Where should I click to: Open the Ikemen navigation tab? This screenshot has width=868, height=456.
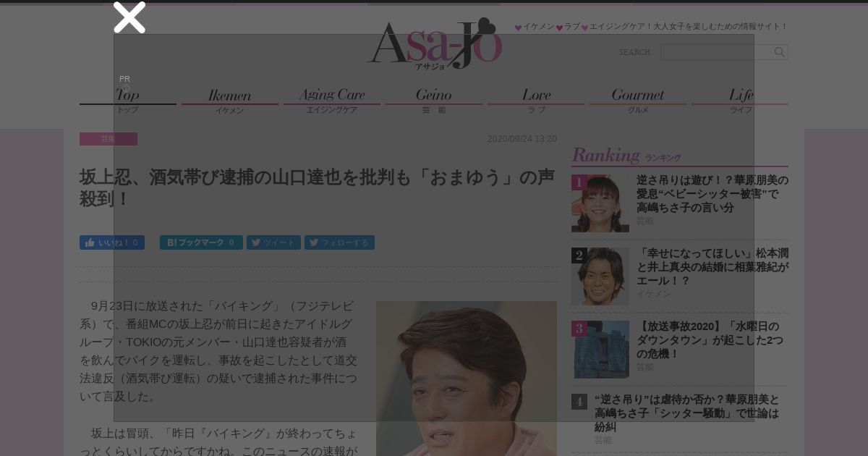230,100
